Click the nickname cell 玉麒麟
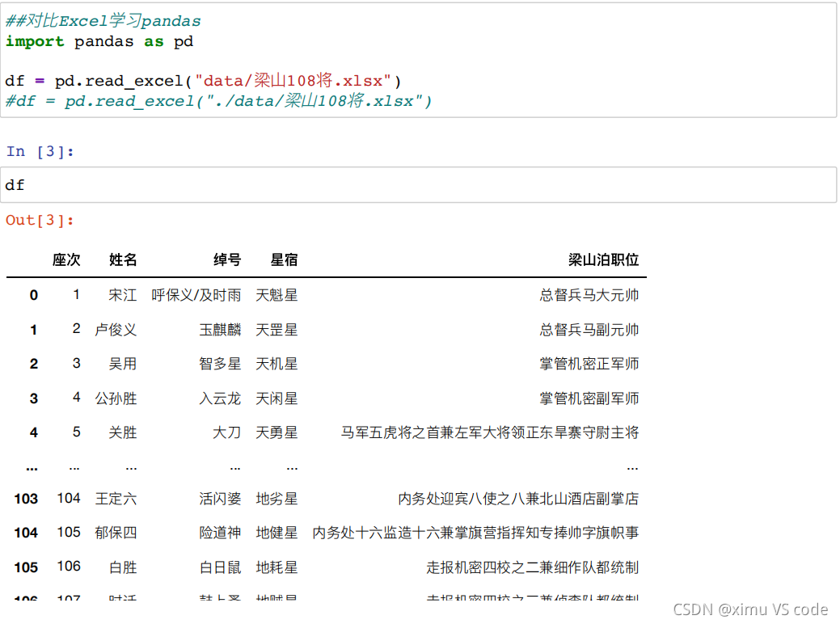The height and width of the screenshot is (624, 840). pyautogui.click(x=220, y=330)
